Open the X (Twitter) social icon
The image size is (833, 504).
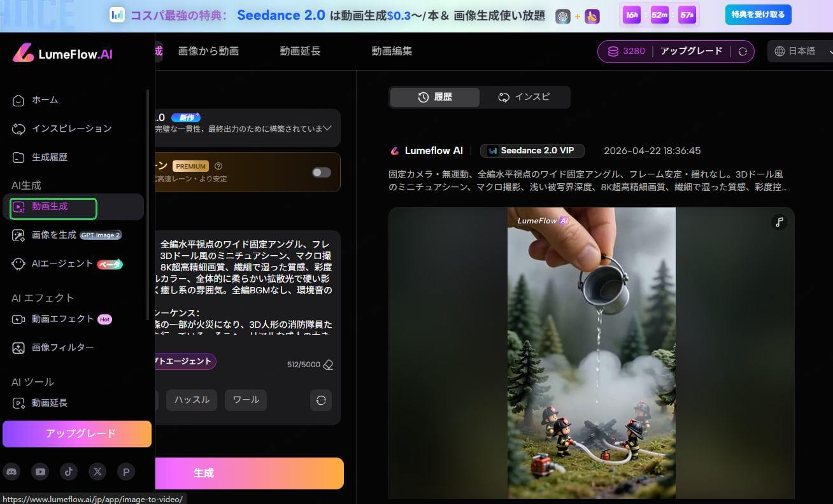[97, 472]
